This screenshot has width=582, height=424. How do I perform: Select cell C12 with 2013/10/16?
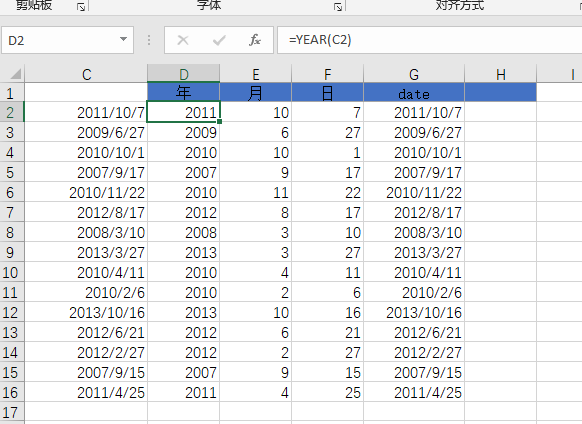(x=86, y=312)
